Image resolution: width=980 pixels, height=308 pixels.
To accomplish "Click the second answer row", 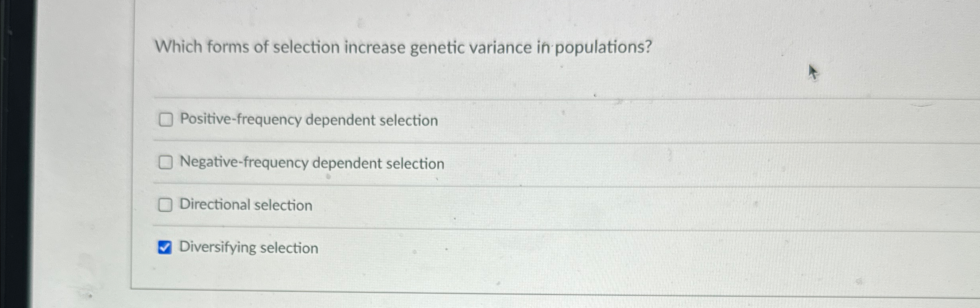I will point(477,162).
